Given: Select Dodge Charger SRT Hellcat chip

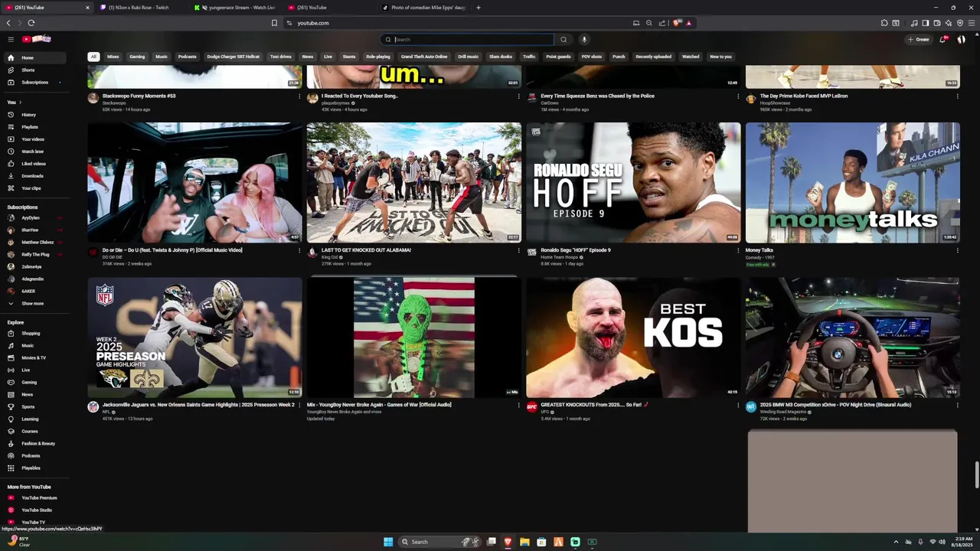Looking at the screenshot, I should pyautogui.click(x=234, y=57).
